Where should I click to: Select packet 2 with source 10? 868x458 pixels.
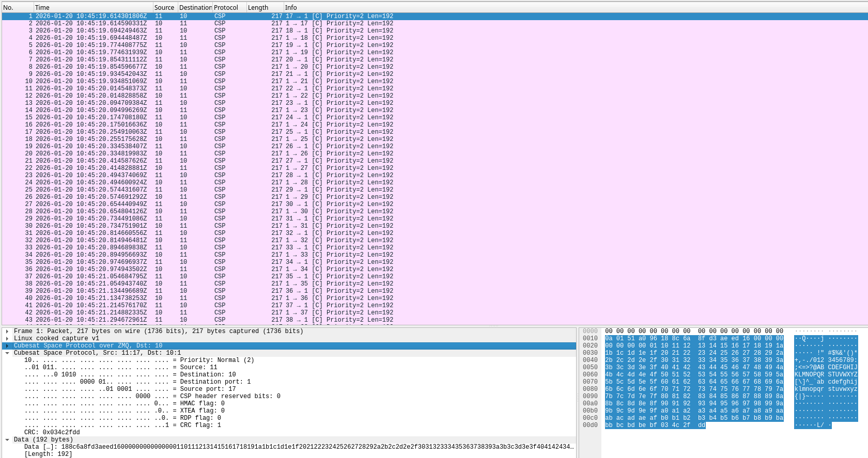pyautogui.click(x=207, y=23)
